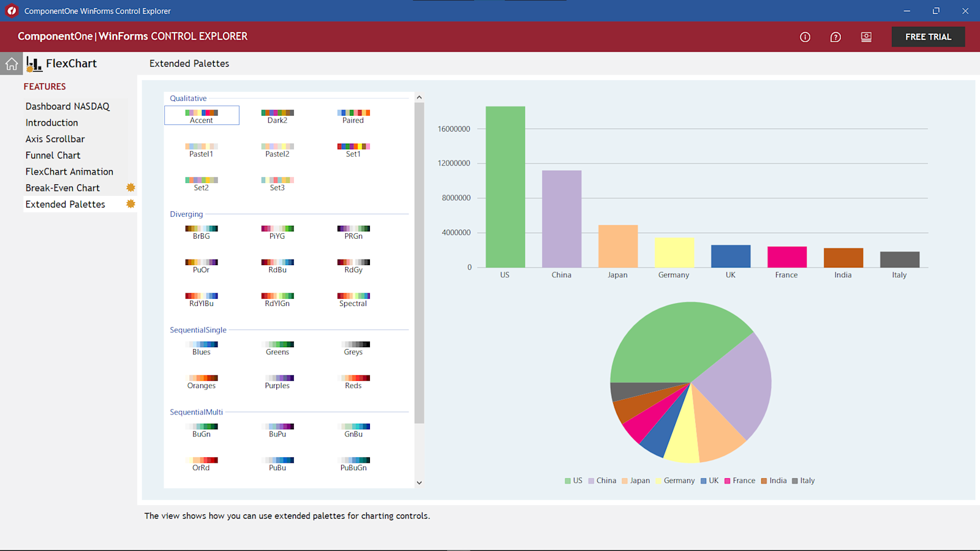
Task: Click the palette list scrollbar thumb
Action: click(419, 263)
